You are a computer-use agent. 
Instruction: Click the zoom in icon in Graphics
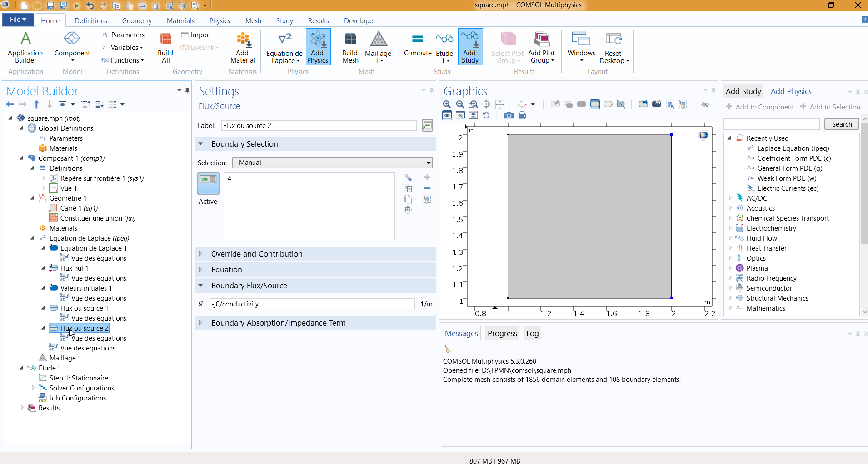447,104
